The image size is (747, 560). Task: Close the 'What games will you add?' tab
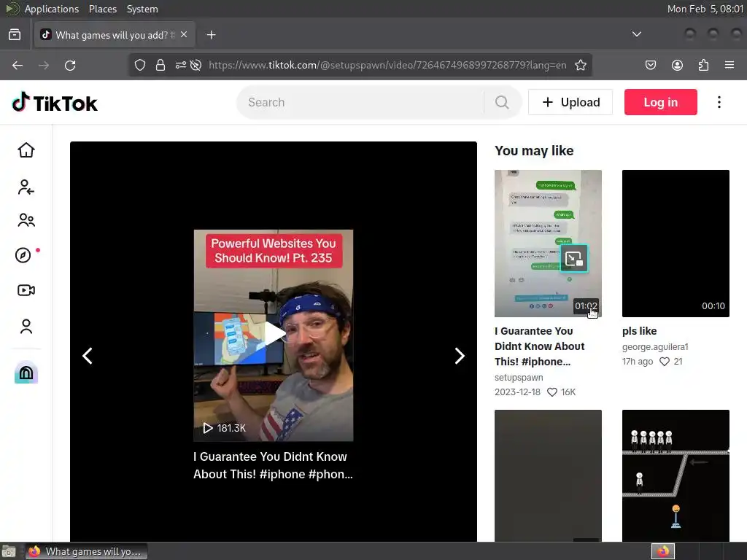coord(184,35)
